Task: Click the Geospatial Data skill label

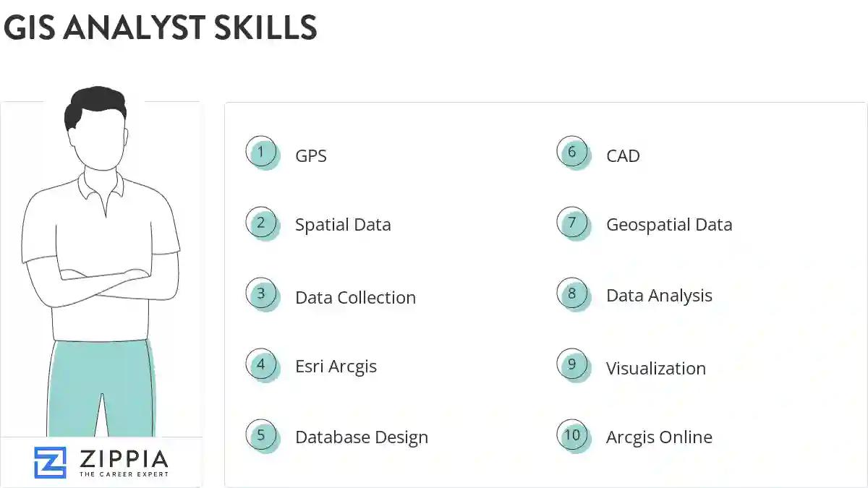Action: pos(669,225)
